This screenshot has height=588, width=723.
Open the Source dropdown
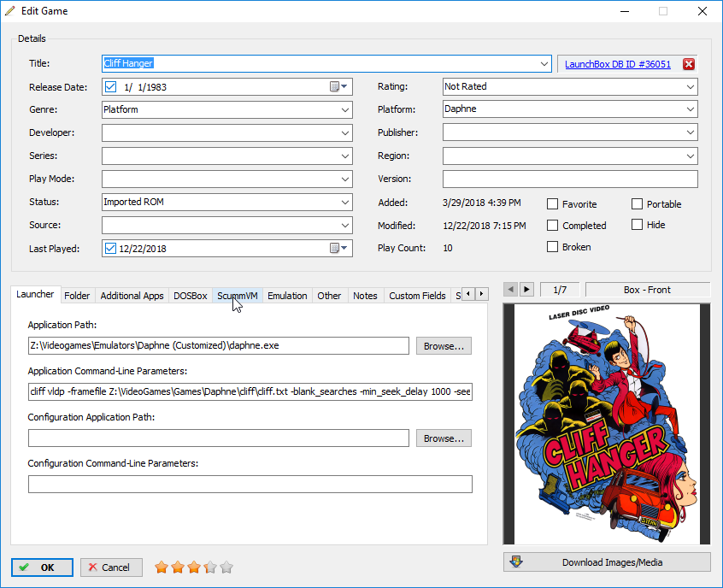tap(345, 225)
